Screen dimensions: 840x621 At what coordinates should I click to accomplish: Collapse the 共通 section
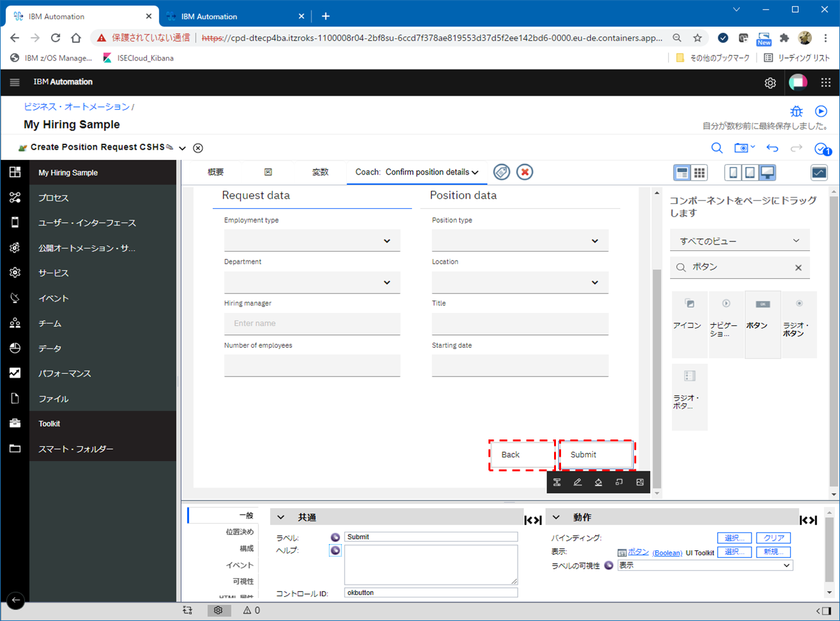(281, 517)
